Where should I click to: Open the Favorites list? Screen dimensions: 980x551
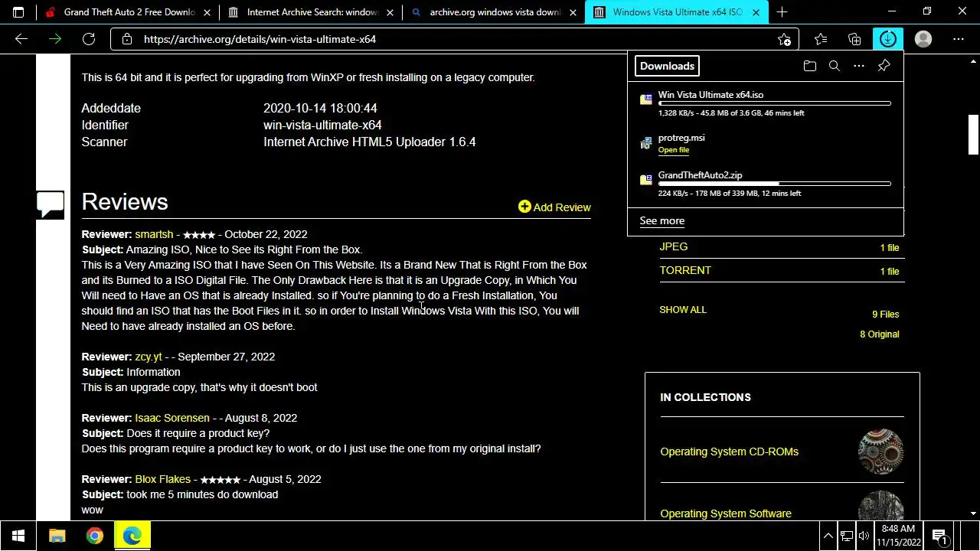tap(821, 39)
